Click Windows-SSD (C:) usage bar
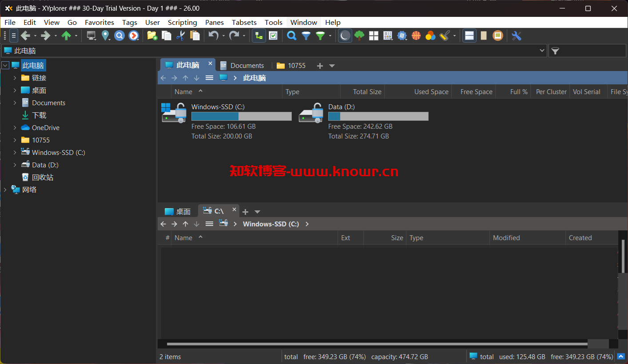This screenshot has height=364, width=628. [242, 116]
